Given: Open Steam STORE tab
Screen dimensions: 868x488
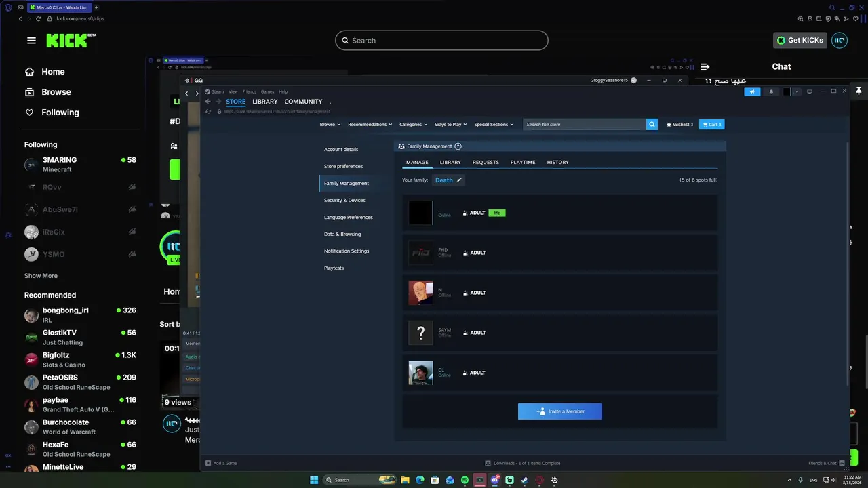Looking at the screenshot, I should point(236,102).
